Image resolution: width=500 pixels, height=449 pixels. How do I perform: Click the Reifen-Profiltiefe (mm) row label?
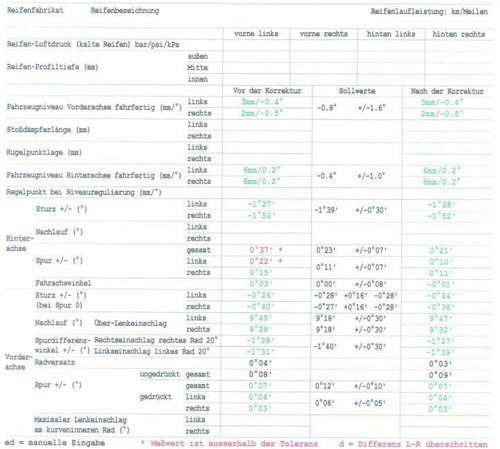pyautogui.click(x=52, y=67)
